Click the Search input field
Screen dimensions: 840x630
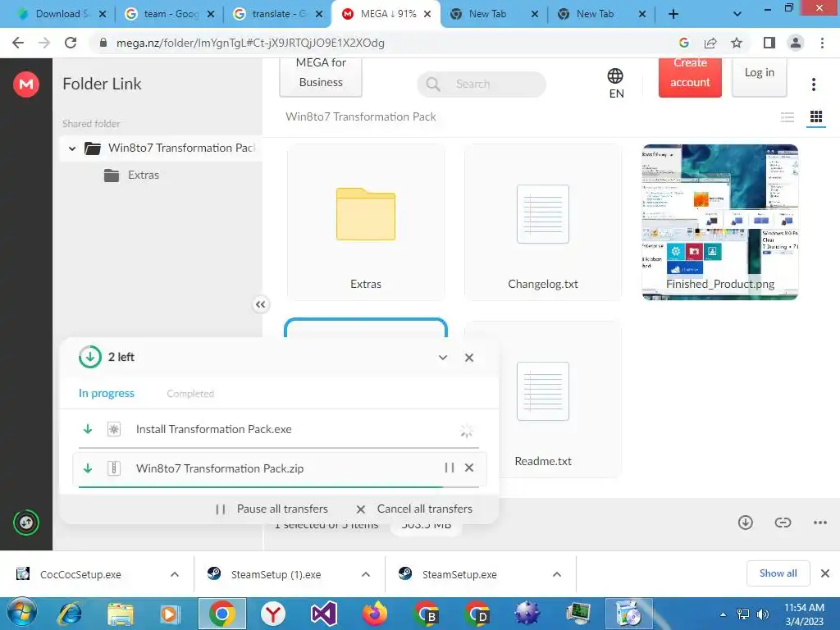point(481,84)
